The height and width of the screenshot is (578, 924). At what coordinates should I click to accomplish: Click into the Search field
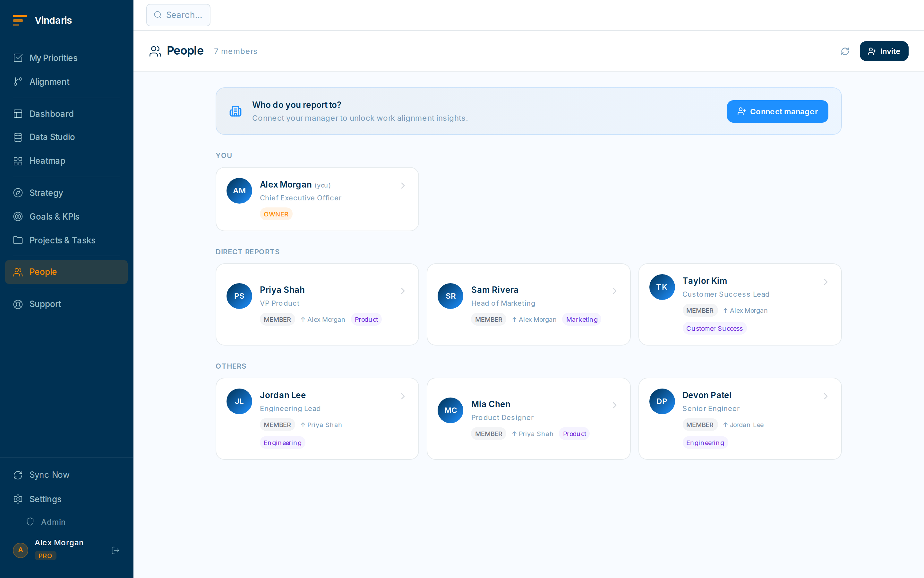coord(178,15)
